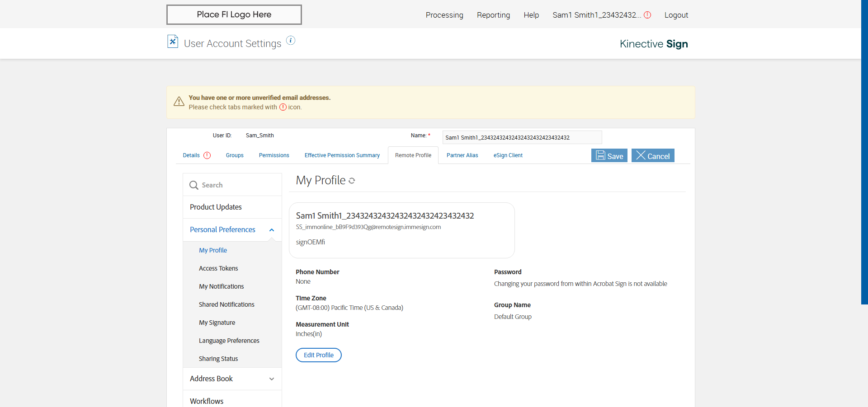Click the refresh icon next to My Profile
Viewport: 868px width, 407px height.
[x=352, y=181]
